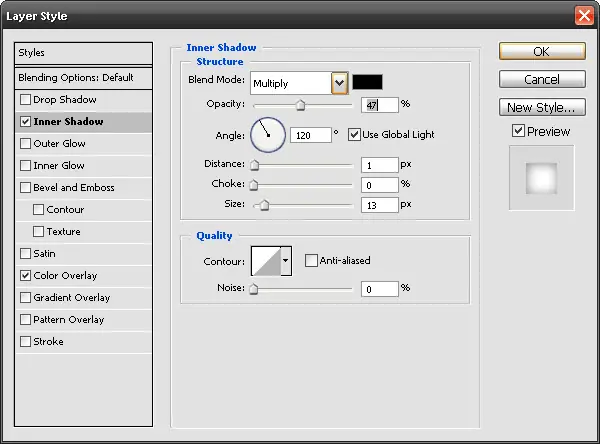Screen dimensions: 600x444
Task: Open the Blend Mode dropdown arrow
Action: pos(339,83)
